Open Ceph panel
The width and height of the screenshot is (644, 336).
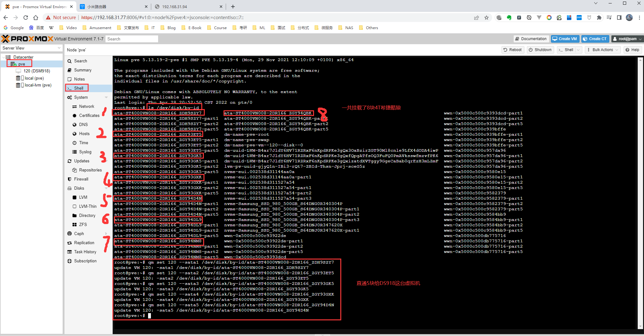(x=88, y=234)
